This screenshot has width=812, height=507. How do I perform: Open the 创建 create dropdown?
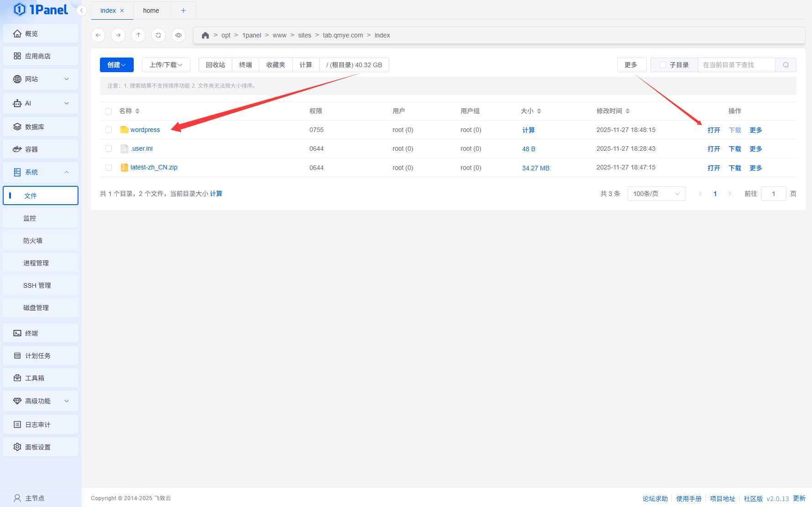(116, 65)
